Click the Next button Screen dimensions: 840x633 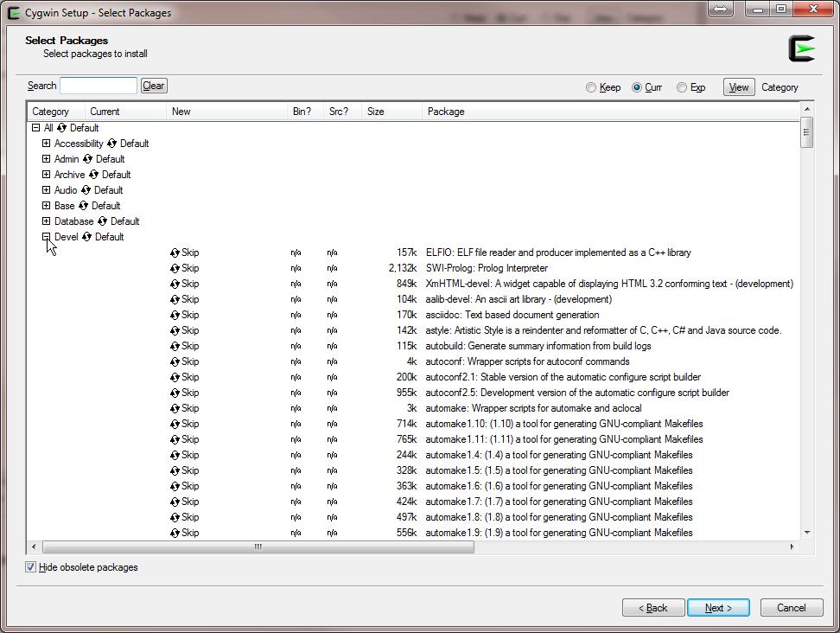coord(717,608)
